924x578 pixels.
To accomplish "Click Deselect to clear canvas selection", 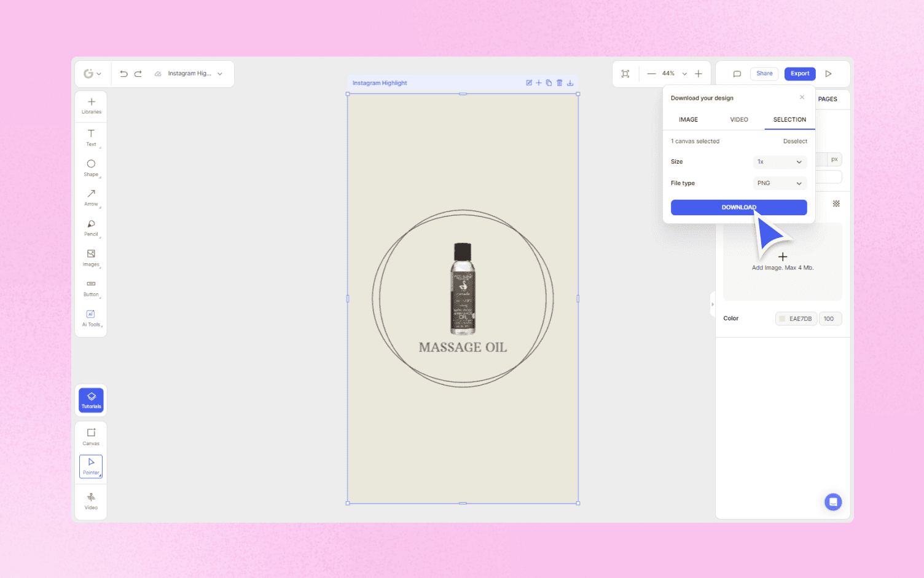I will pos(795,141).
